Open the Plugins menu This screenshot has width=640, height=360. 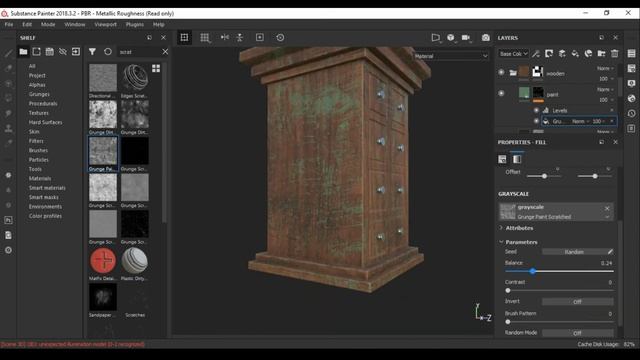tap(135, 24)
